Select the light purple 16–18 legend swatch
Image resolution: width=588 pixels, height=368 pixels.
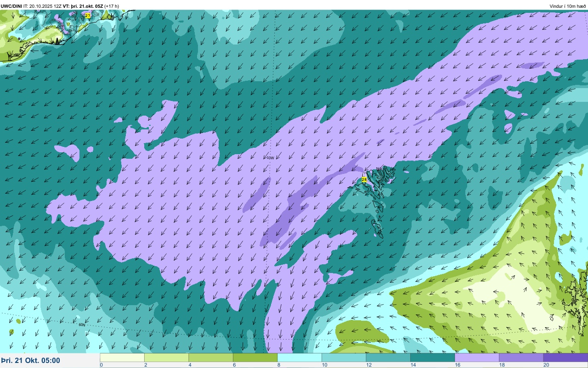click(x=477, y=357)
